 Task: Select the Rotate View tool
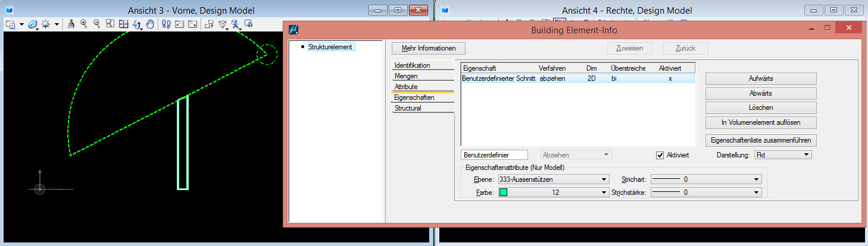pyautogui.click(x=137, y=24)
